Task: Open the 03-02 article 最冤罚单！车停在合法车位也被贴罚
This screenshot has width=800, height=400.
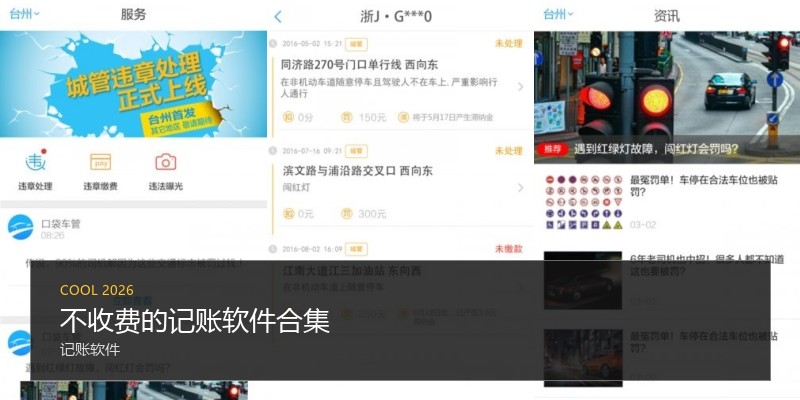Action: (704, 186)
